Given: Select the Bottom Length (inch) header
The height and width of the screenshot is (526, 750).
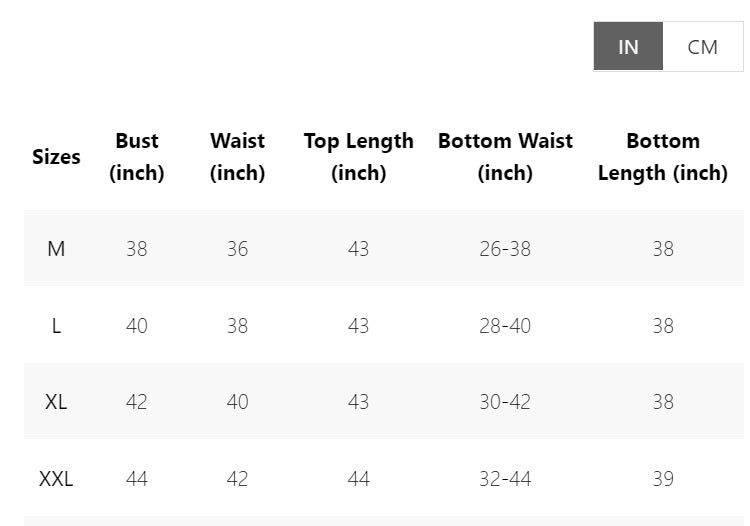Looking at the screenshot, I should [x=663, y=157].
